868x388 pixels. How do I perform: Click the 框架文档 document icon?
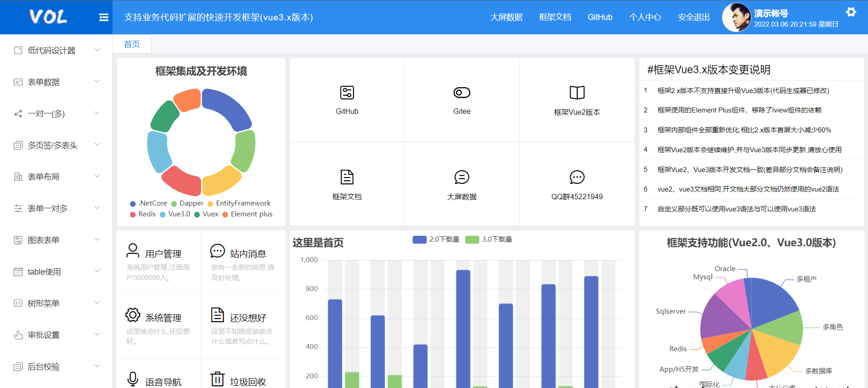[347, 177]
